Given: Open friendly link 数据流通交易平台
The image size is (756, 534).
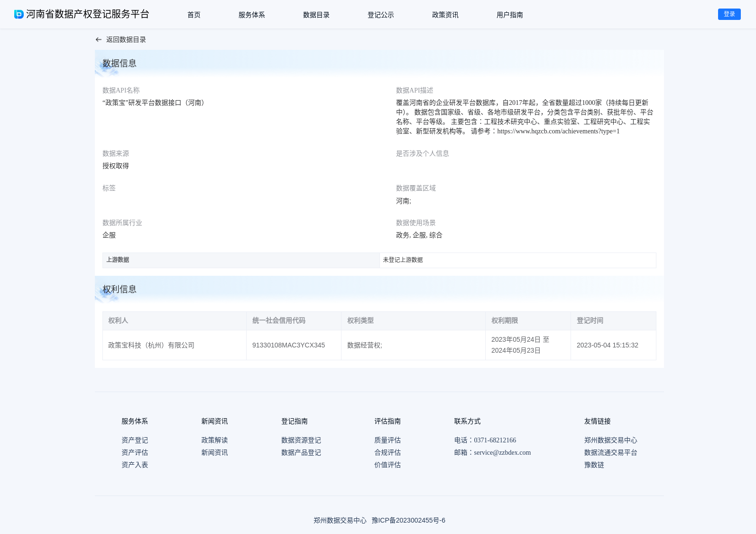Looking at the screenshot, I should pyautogui.click(x=611, y=453).
